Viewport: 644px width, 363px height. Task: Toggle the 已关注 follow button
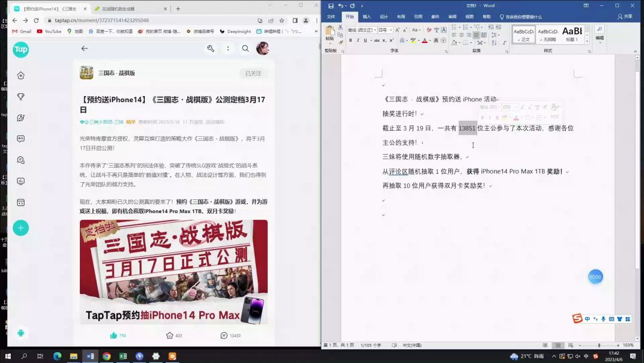(253, 73)
